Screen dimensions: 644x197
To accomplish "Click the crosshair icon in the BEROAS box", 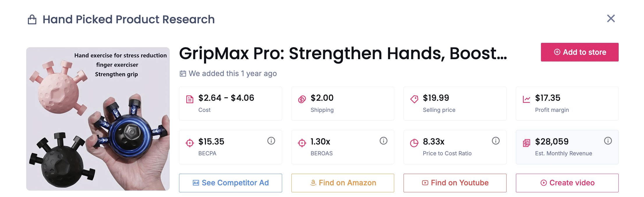I will [x=302, y=143].
